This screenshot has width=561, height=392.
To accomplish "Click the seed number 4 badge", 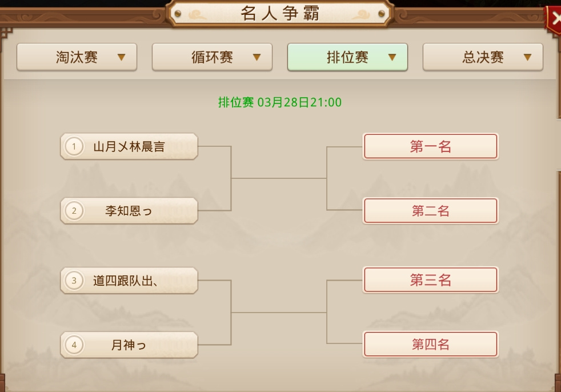I will [74, 345].
